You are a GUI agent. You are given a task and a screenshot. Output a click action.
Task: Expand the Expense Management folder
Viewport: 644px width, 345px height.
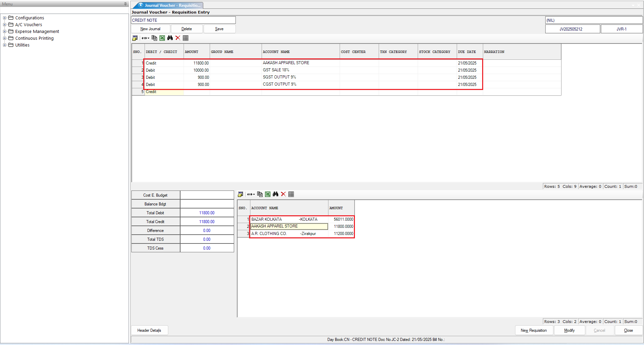5,32
